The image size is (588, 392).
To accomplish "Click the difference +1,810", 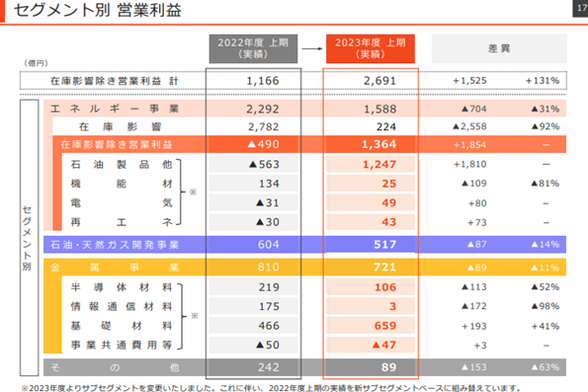I will 469,164.
